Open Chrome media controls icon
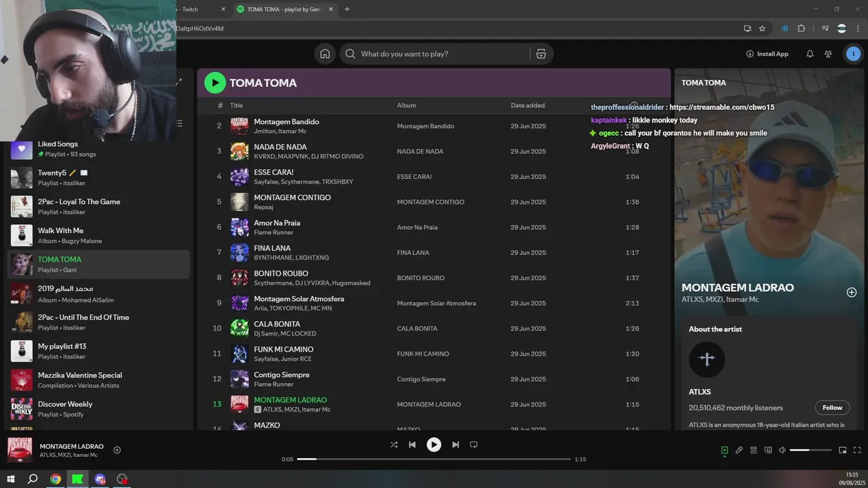The height and width of the screenshot is (488, 868). tap(825, 28)
